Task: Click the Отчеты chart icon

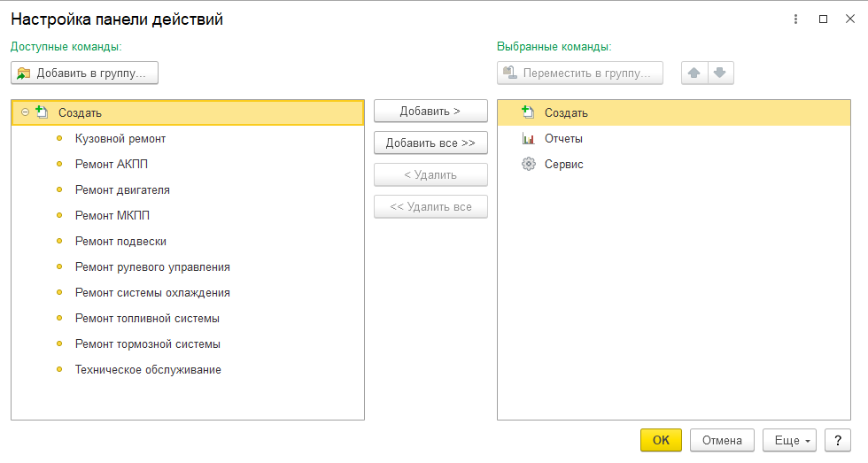Action: pos(528,138)
